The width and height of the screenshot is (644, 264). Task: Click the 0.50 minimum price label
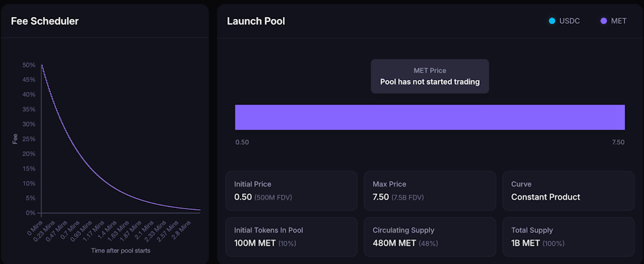pyautogui.click(x=242, y=142)
